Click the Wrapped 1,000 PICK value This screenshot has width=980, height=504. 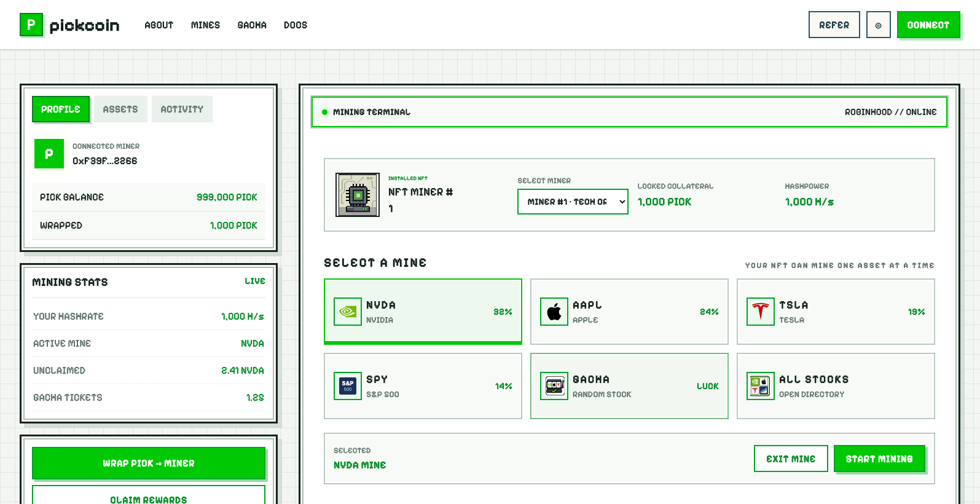coord(233,226)
